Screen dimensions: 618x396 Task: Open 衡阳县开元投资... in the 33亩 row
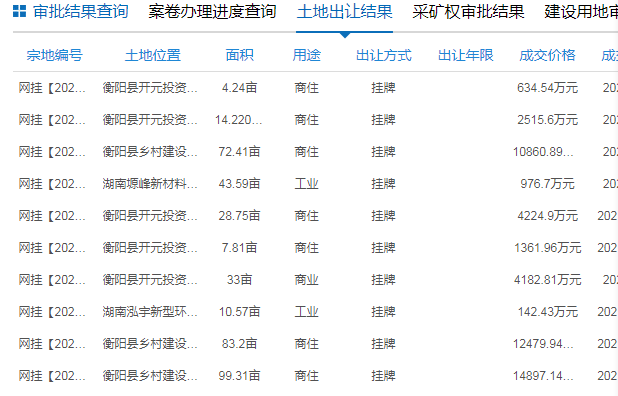(150, 280)
